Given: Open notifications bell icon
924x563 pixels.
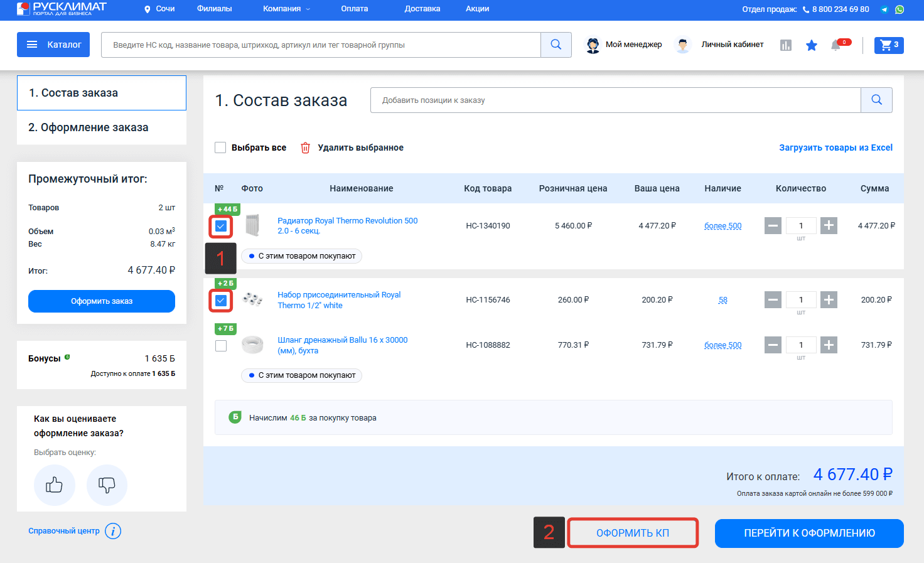Looking at the screenshot, I should (x=835, y=45).
